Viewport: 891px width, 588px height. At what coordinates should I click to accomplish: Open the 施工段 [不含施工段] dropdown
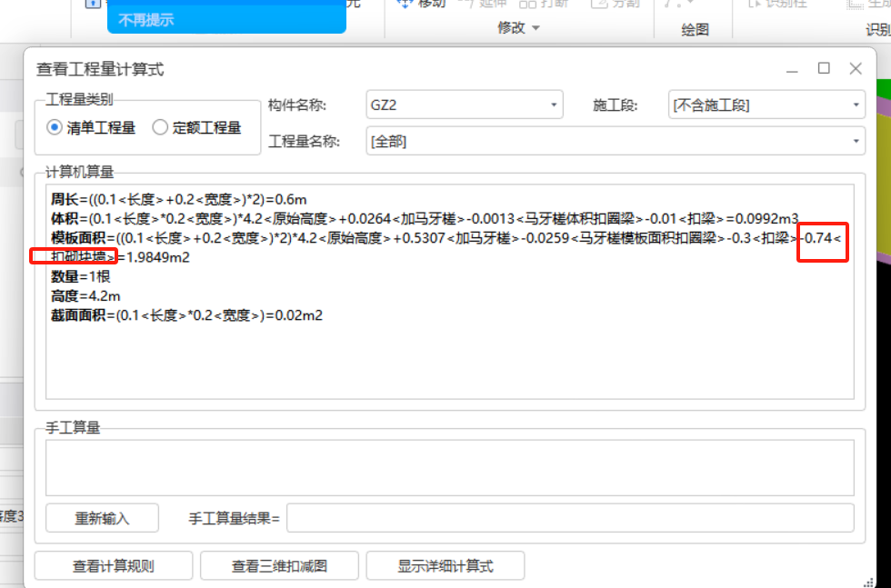pos(766,105)
